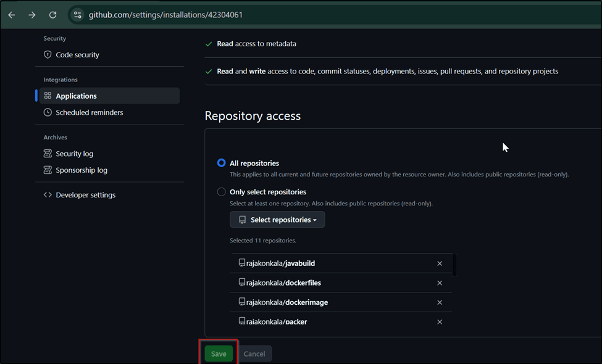Click the Cancel button
The image size is (602, 364).
tap(254, 354)
